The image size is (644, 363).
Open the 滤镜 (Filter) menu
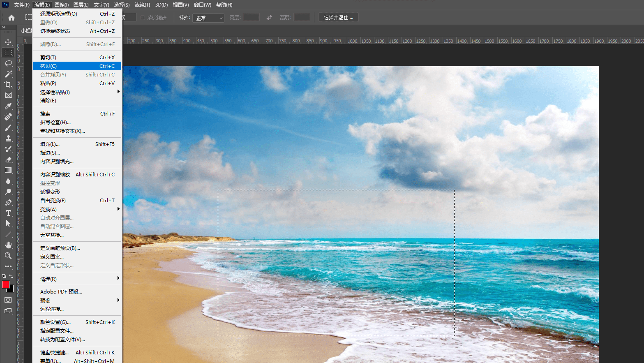[142, 5]
